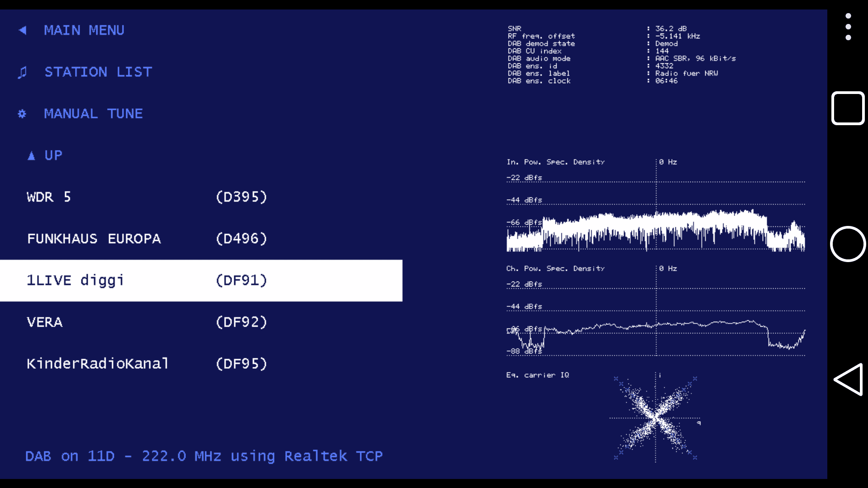Tap the Ch. Pow. Spec. Density graph
Viewport: 868px width, 488px height.
tap(656, 312)
